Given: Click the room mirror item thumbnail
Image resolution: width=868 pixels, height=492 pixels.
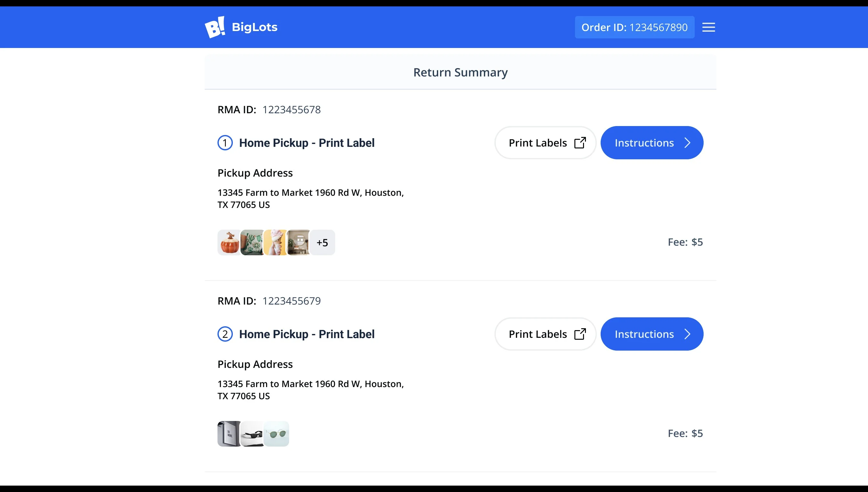Looking at the screenshot, I should coord(298,242).
